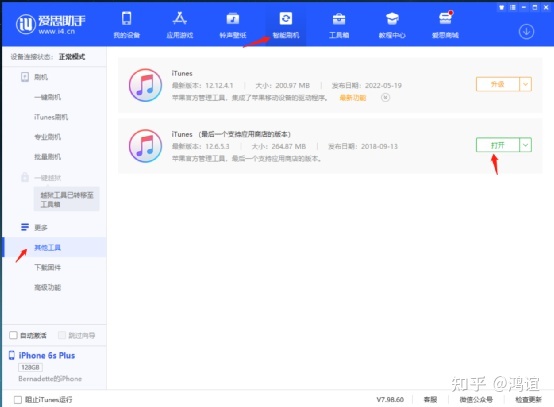Click the green 打开 button
554x407 pixels.
[x=497, y=145]
